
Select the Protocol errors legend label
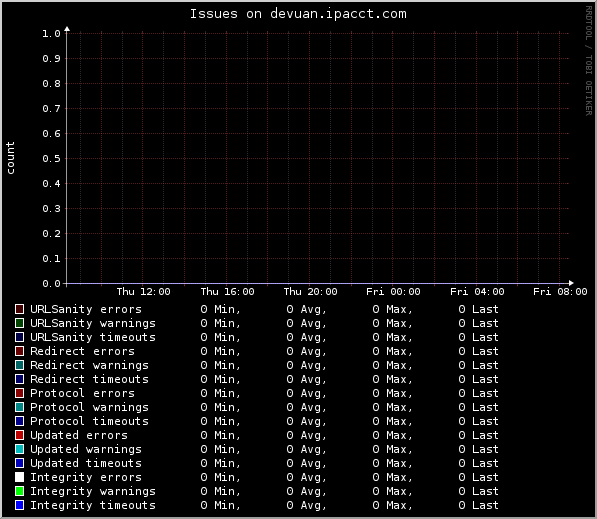[x=82, y=393]
